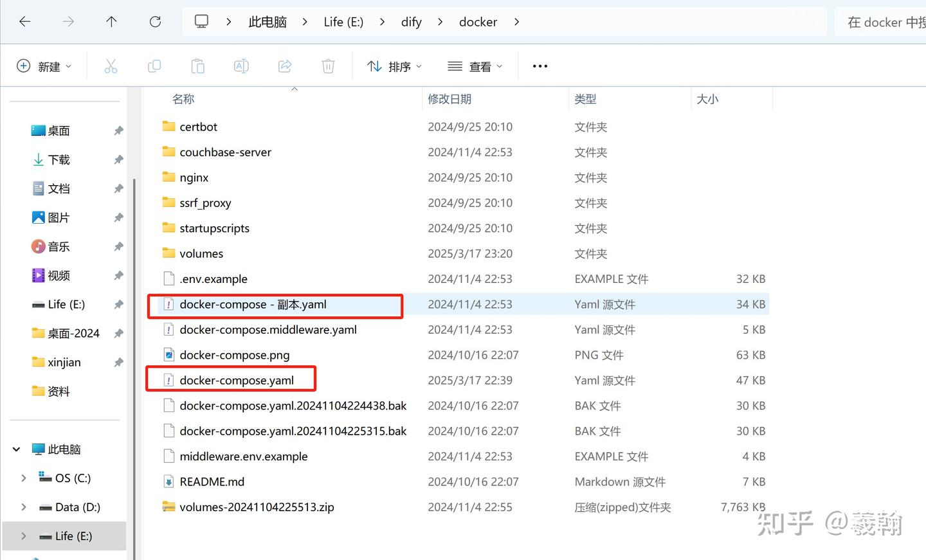Select 此电脑 in the breadcrumb bar

267,21
